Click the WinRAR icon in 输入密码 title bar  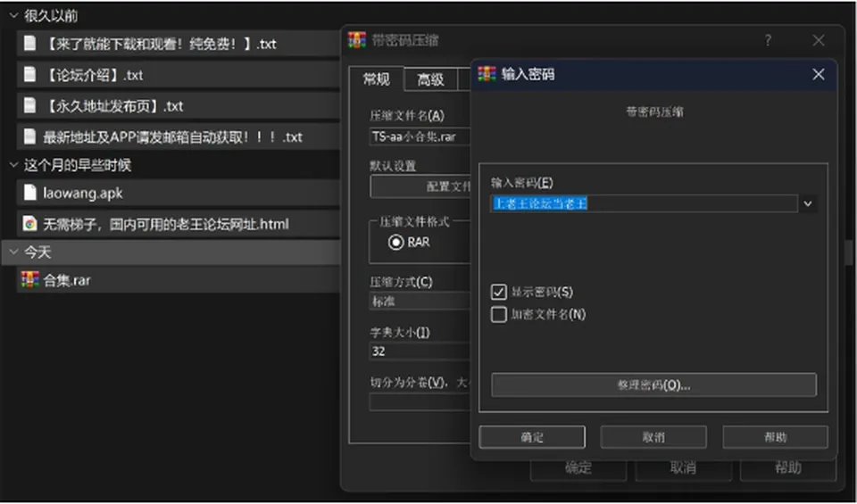[487, 74]
